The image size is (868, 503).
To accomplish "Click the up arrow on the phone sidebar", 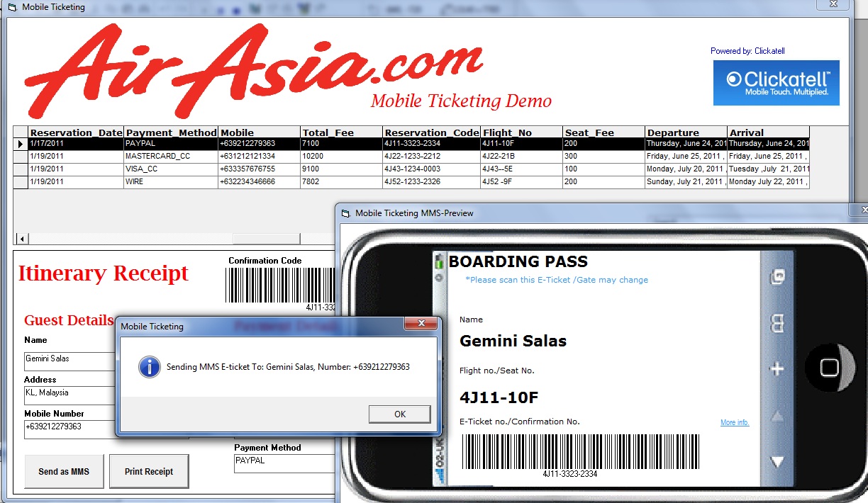I will 777,417.
